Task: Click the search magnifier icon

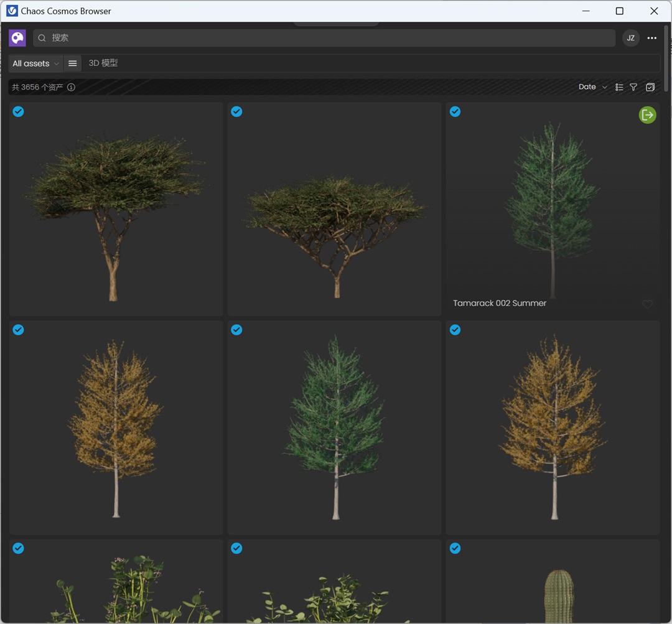Action: click(42, 38)
